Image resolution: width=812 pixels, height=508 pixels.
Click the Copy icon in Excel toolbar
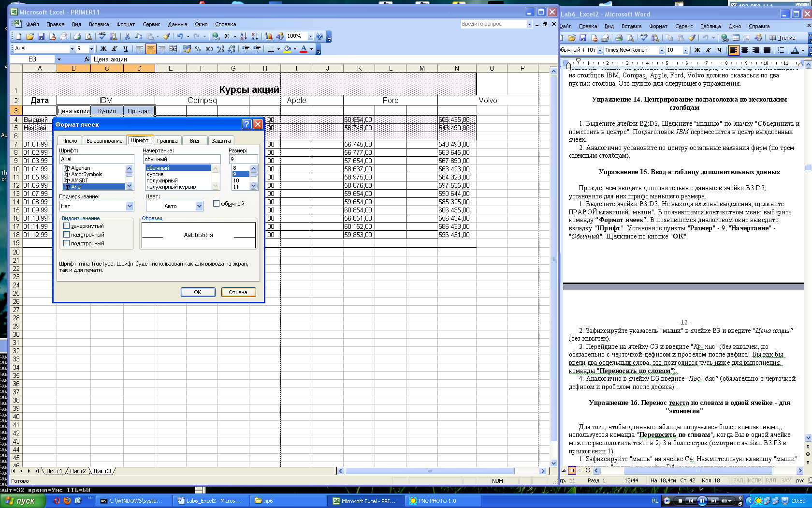pyautogui.click(x=139, y=36)
